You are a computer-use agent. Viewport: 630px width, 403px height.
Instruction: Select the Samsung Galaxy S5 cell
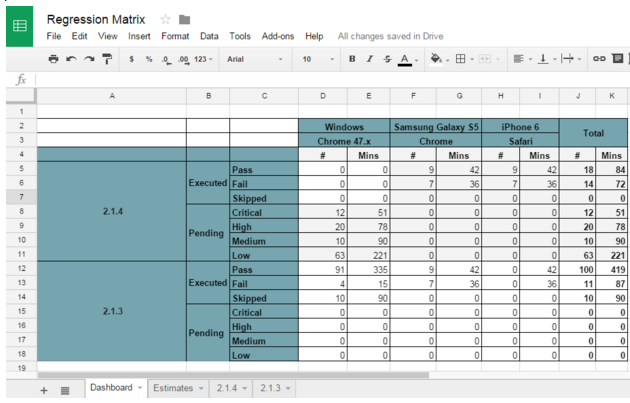point(436,127)
